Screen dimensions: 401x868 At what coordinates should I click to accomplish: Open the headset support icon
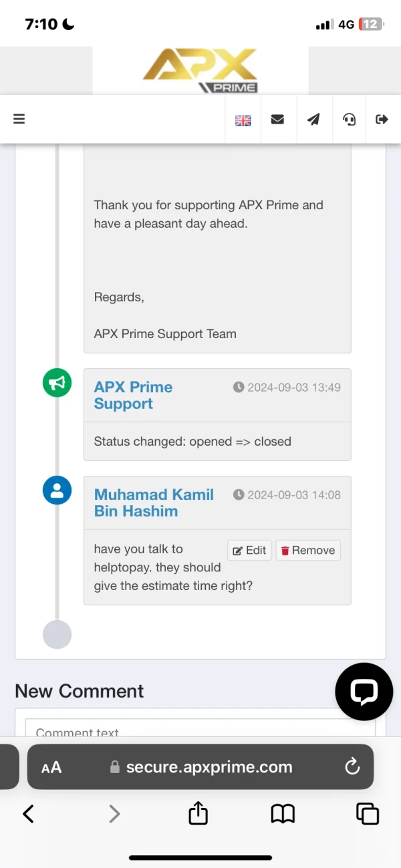coord(349,120)
